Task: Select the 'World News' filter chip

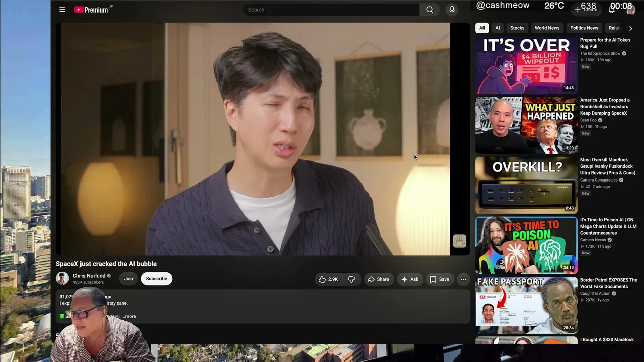Action: (547, 28)
